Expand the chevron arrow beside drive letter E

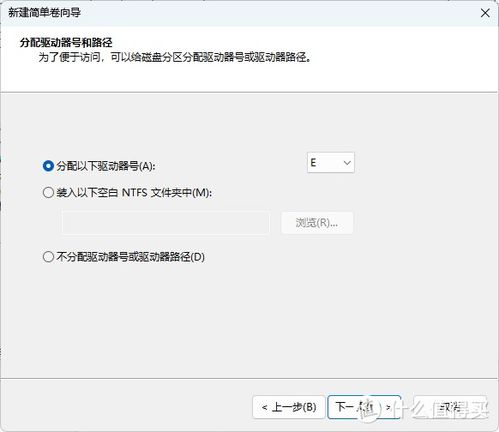(347, 163)
